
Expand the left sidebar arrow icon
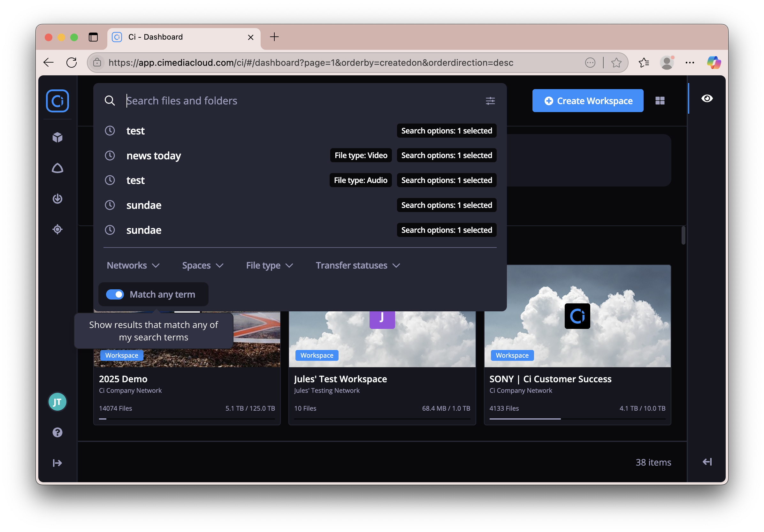pos(57,463)
